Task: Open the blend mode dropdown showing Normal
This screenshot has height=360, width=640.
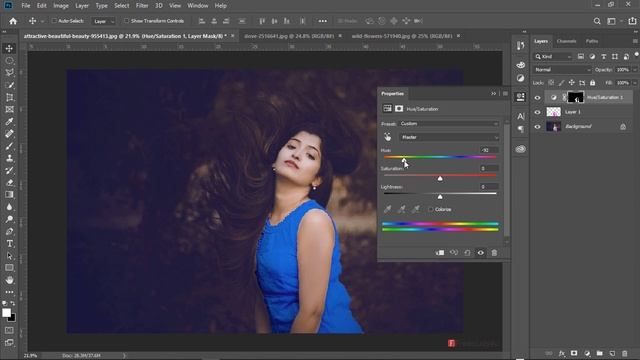Action: coord(562,70)
